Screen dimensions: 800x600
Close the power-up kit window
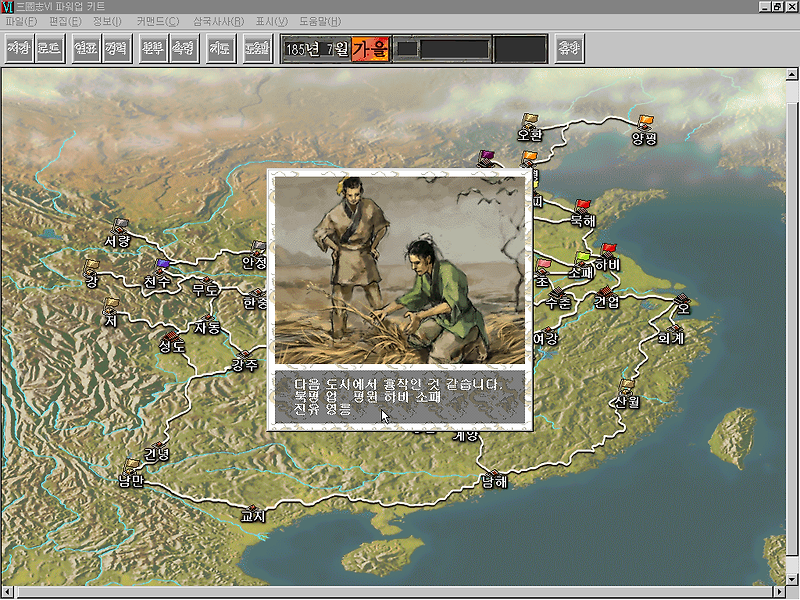[x=792, y=7]
